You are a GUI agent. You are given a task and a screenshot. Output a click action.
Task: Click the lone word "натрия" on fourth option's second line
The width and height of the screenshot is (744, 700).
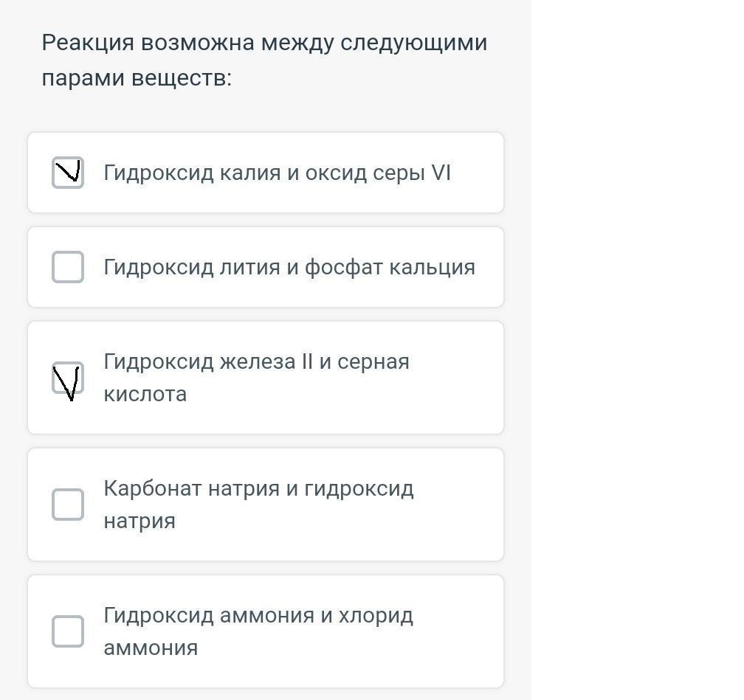coord(139,521)
